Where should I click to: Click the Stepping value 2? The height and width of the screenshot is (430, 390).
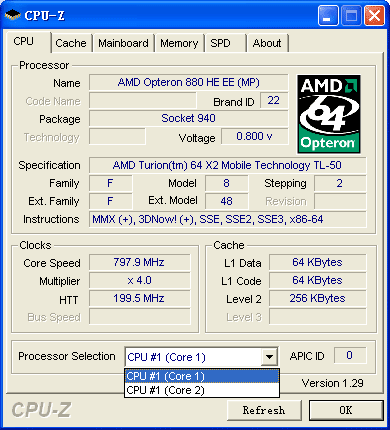(340, 183)
